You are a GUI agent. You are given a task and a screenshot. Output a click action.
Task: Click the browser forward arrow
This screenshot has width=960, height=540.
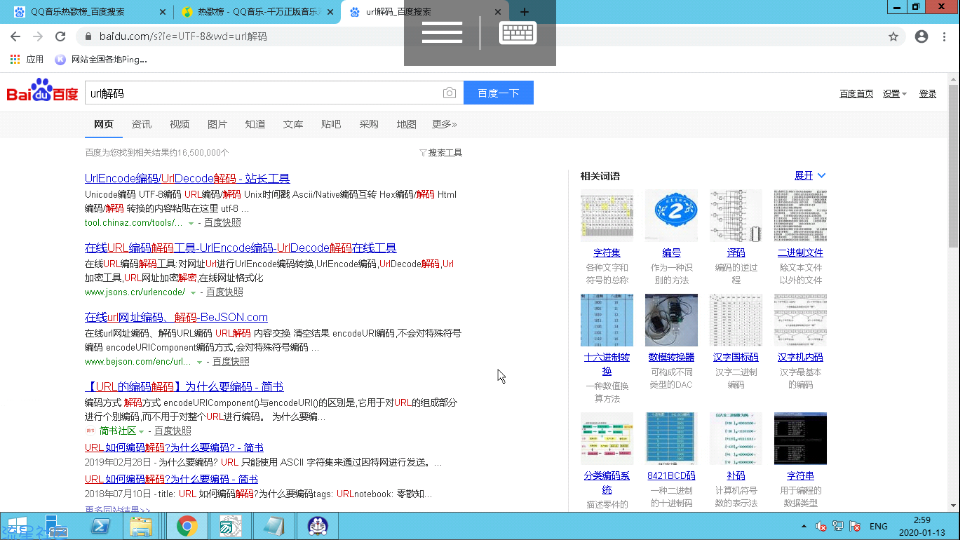coord(38,37)
